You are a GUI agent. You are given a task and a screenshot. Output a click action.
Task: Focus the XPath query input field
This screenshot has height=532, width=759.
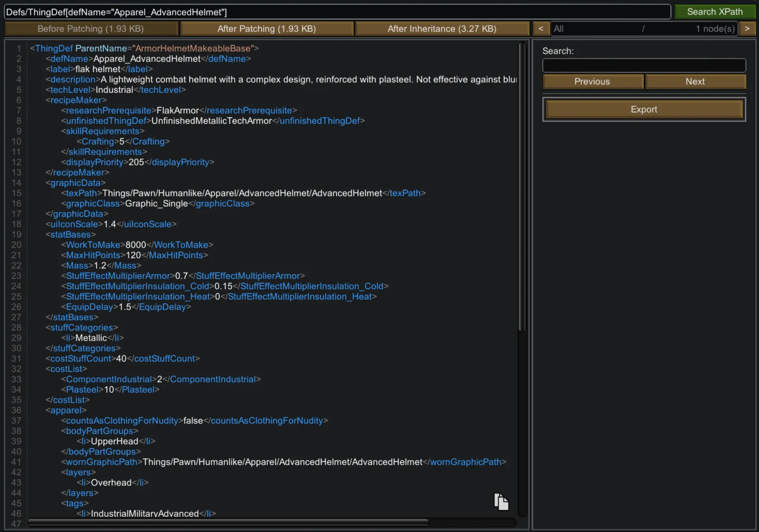(x=336, y=12)
